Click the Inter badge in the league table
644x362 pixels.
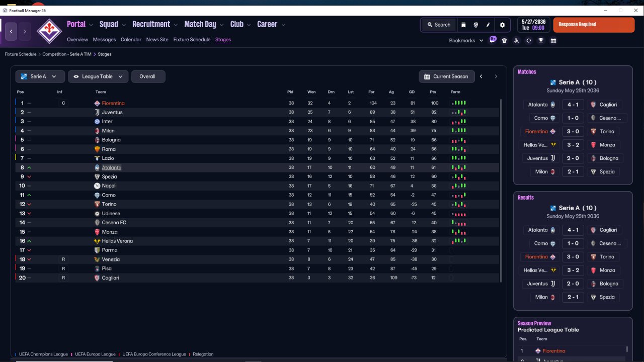tap(97, 122)
